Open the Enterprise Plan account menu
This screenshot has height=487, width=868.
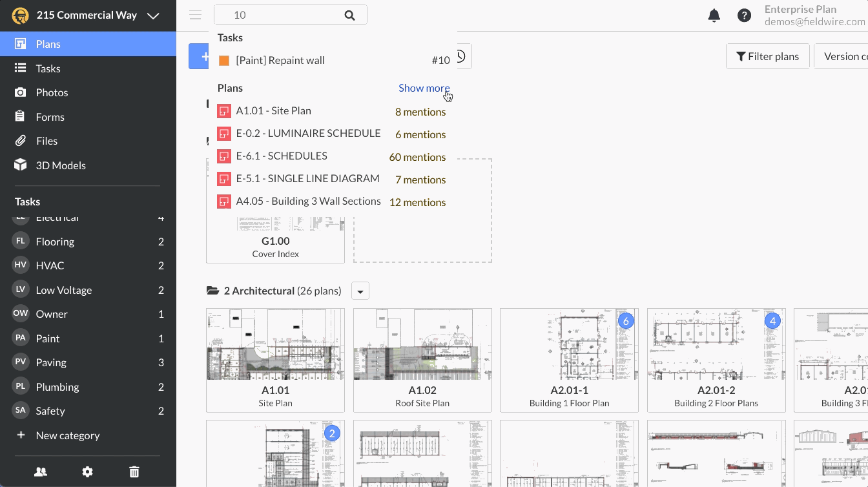(x=815, y=16)
